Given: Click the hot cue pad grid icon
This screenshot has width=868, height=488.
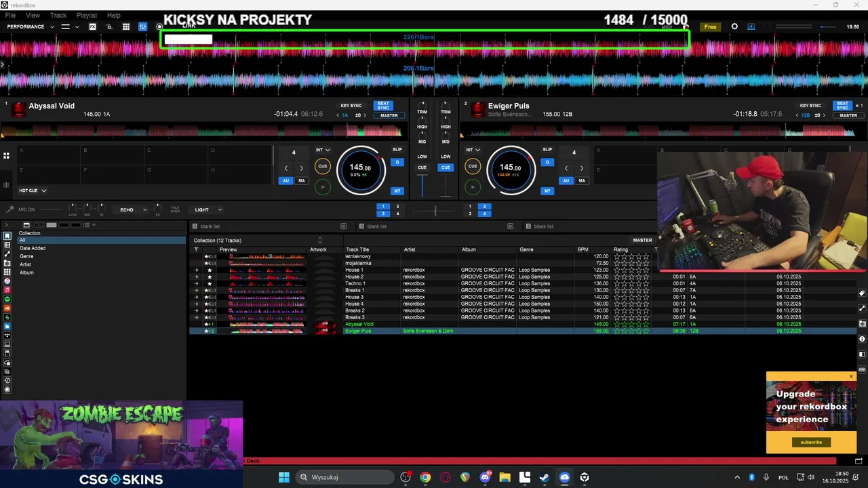Looking at the screenshot, I should (6, 156).
